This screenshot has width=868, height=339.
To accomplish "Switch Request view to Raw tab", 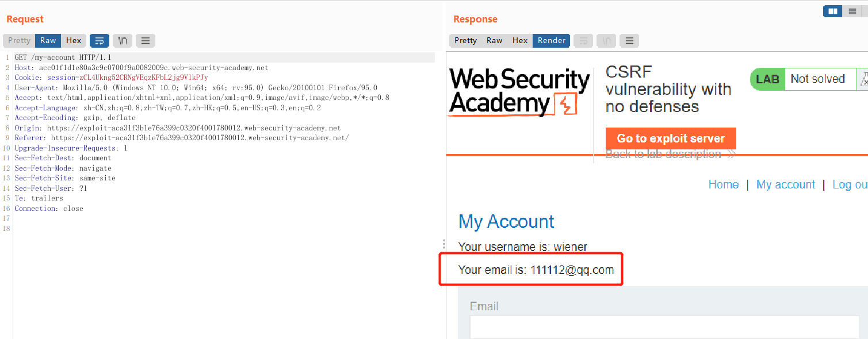I will coord(48,41).
